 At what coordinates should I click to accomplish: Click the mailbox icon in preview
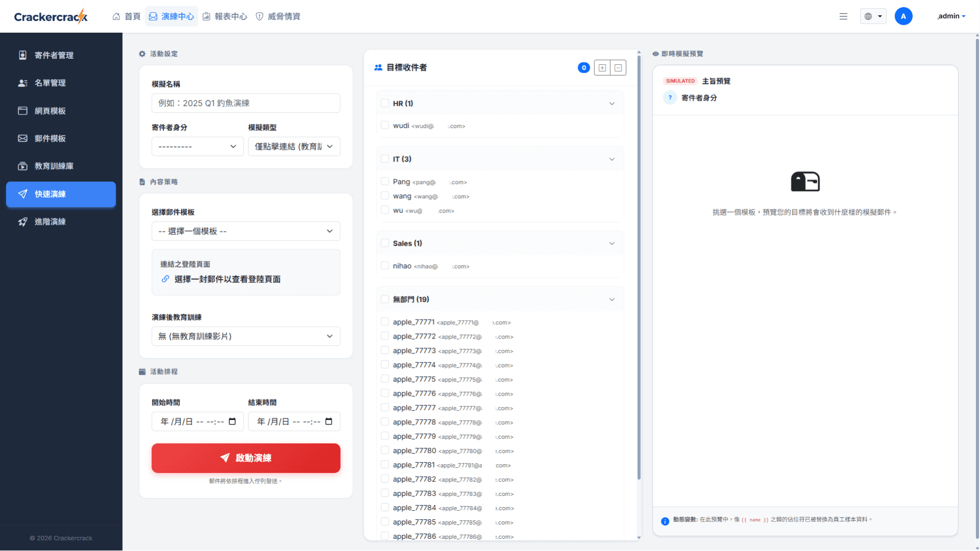[x=805, y=181]
